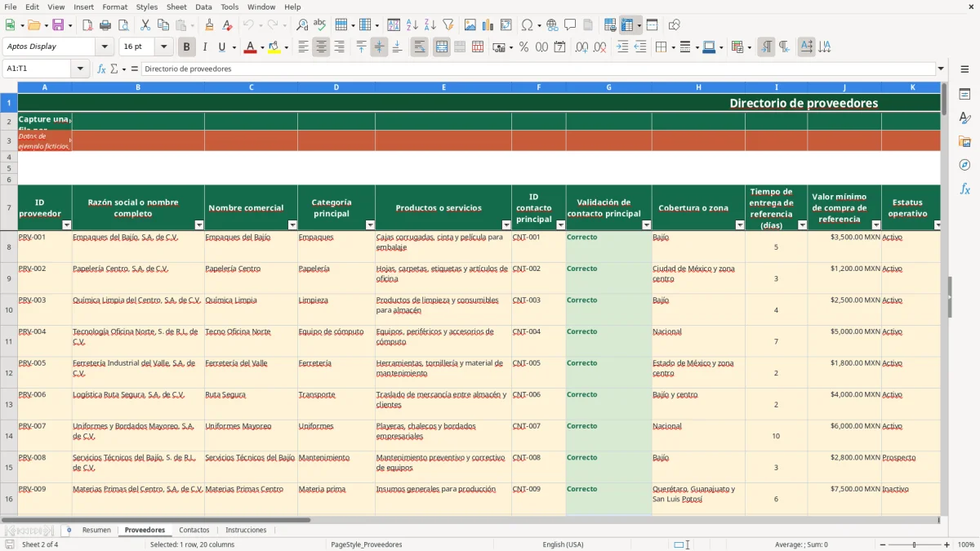
Task: Click the English (USA) language field
Action: 563,544
